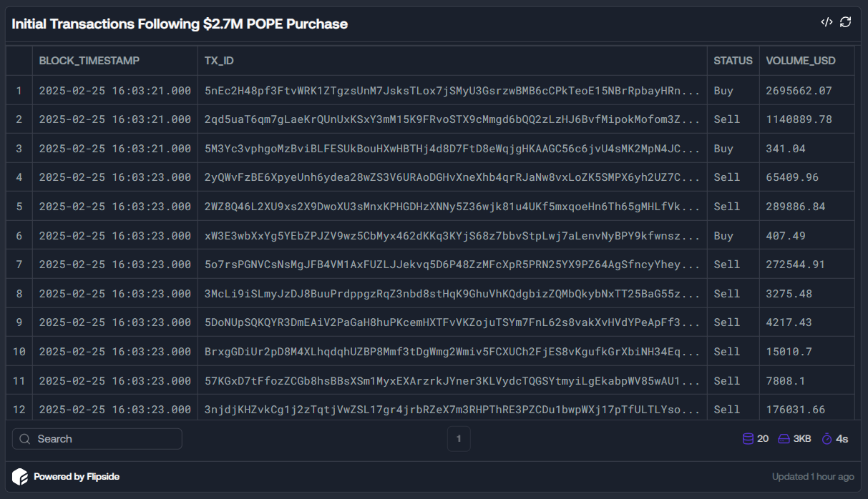
Task: Select transaction ID starting with 5nEc2H48pf3
Action: pyautogui.click(x=452, y=91)
